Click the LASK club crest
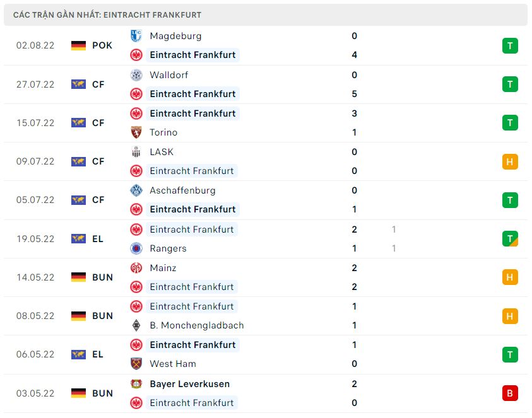Viewport: 532px width, 418px height. (x=137, y=152)
